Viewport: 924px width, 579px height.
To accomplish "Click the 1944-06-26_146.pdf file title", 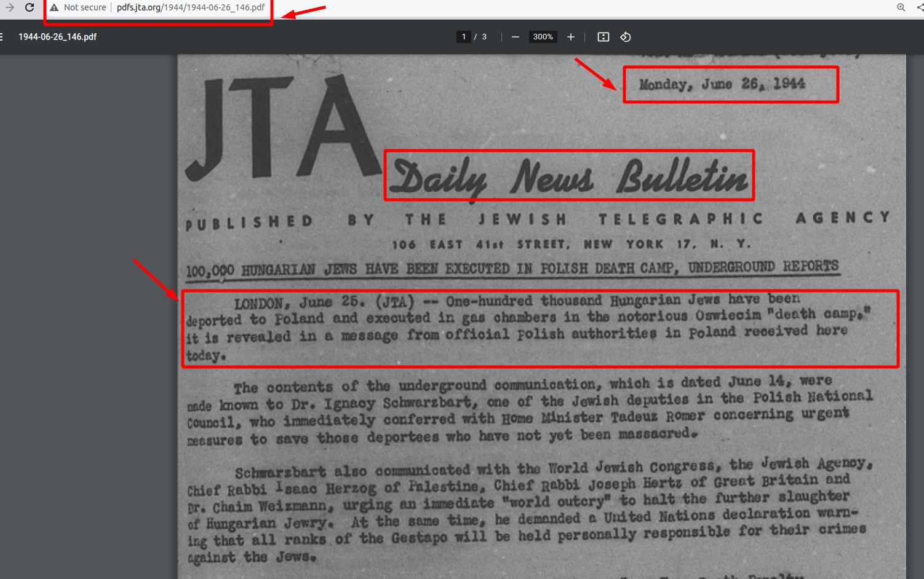I will point(57,37).
